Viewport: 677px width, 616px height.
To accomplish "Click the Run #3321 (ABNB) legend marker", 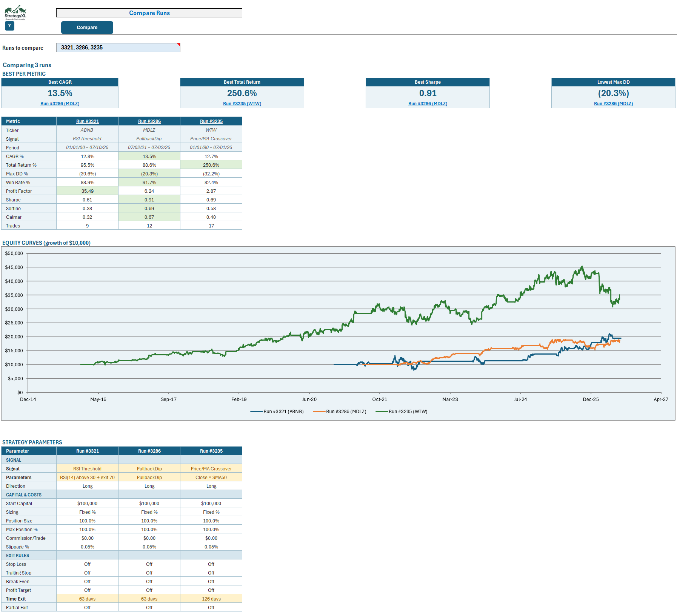I will [257, 412].
